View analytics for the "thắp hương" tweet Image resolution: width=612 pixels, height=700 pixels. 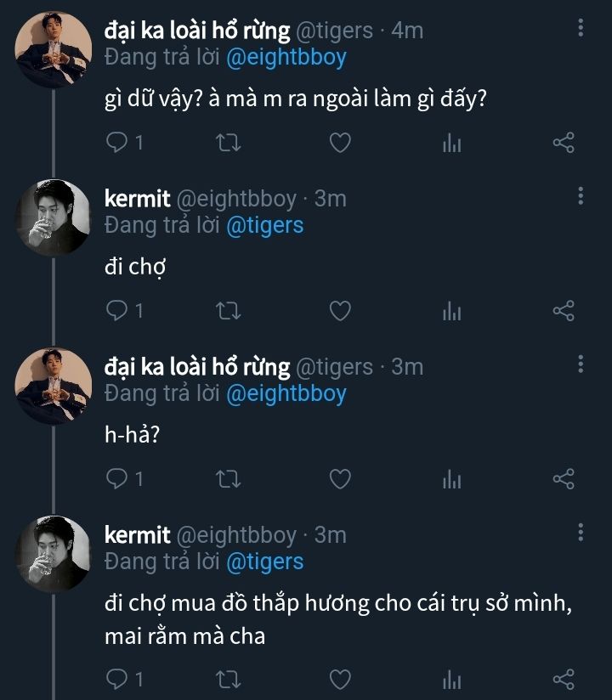tap(451, 678)
